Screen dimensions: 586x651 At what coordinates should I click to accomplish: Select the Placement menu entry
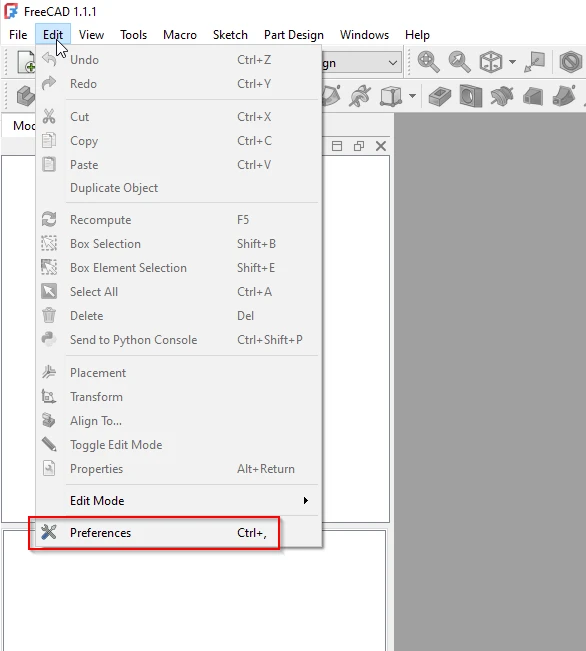pos(179,373)
